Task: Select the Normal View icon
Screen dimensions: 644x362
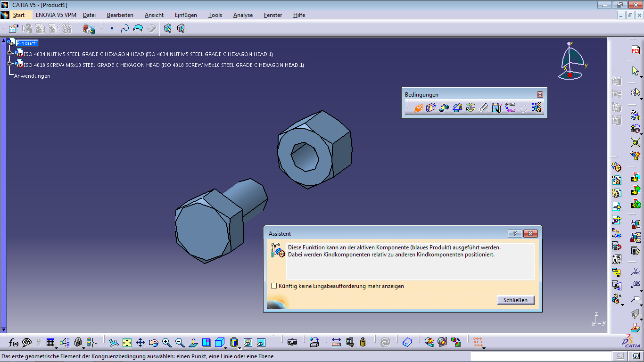Action: (x=193, y=342)
